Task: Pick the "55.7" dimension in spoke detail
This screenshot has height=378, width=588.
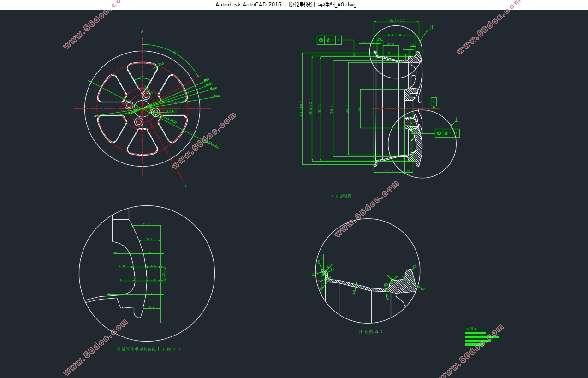Action: tap(116, 253)
